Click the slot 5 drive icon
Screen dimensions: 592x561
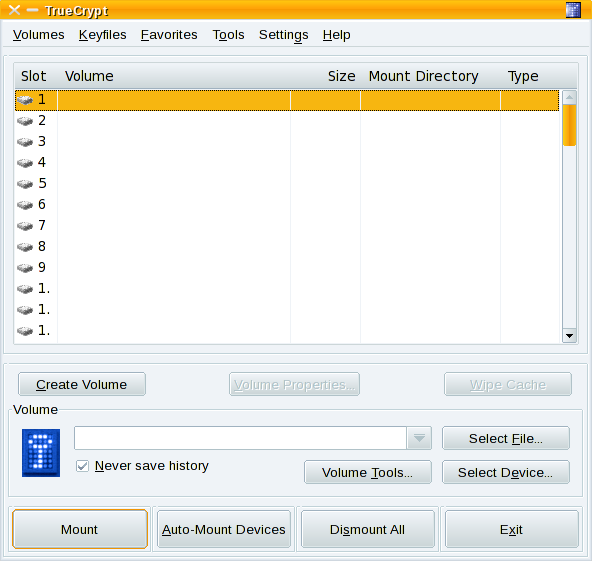point(25,184)
